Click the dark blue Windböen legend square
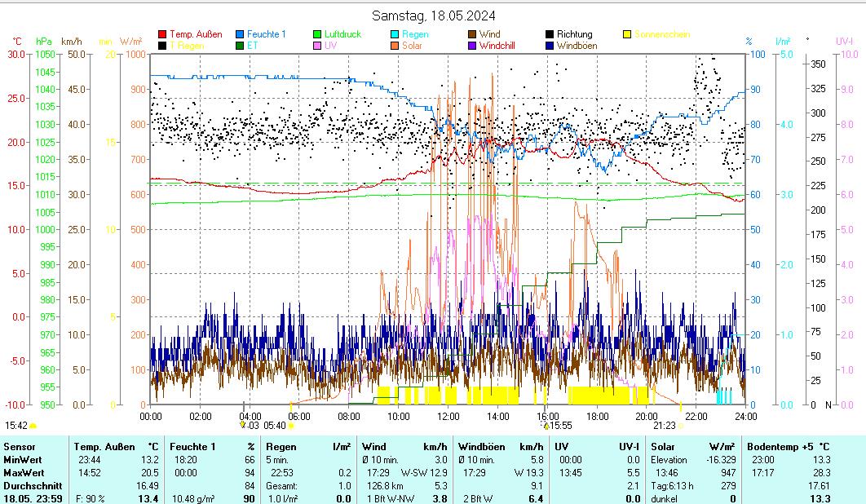 (x=550, y=46)
